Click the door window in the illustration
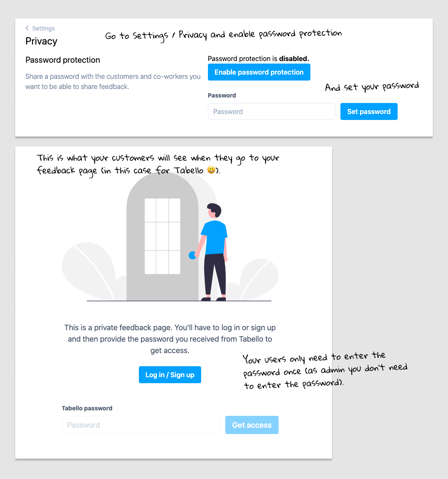Viewport: 448px width, 479px height. (x=162, y=236)
